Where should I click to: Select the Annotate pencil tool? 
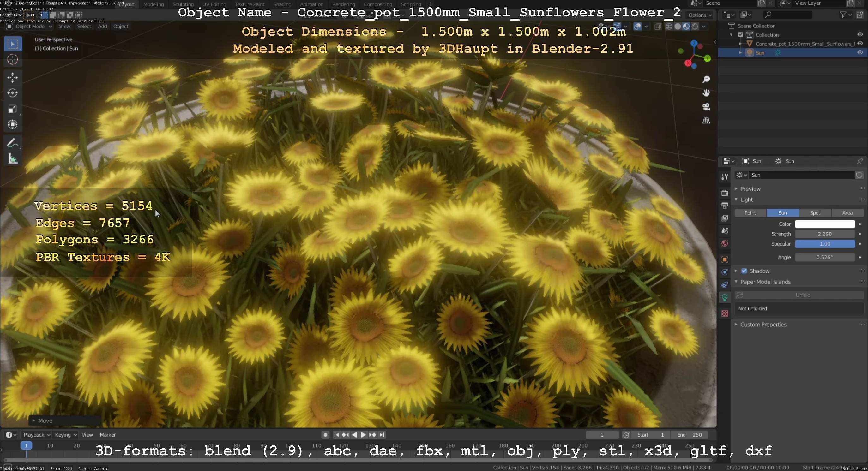pyautogui.click(x=13, y=143)
